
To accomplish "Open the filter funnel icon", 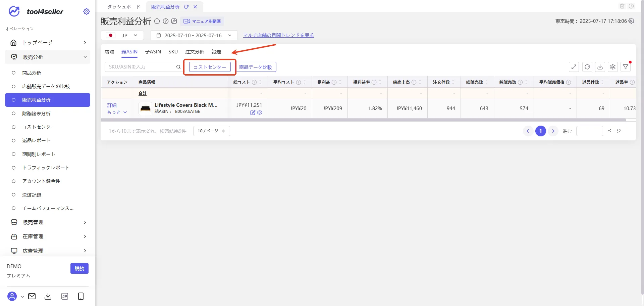I will point(626,67).
